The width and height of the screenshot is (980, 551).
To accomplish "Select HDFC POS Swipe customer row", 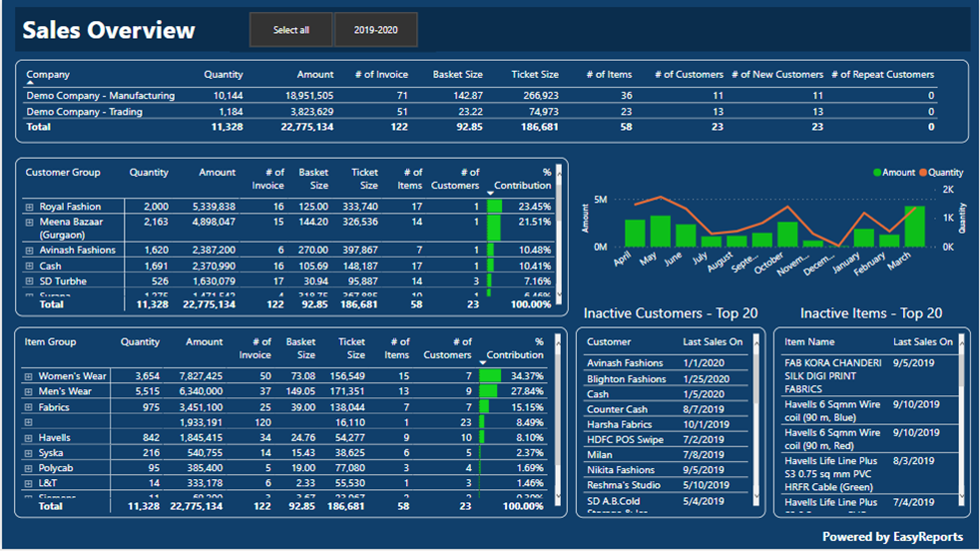I will tap(667, 439).
